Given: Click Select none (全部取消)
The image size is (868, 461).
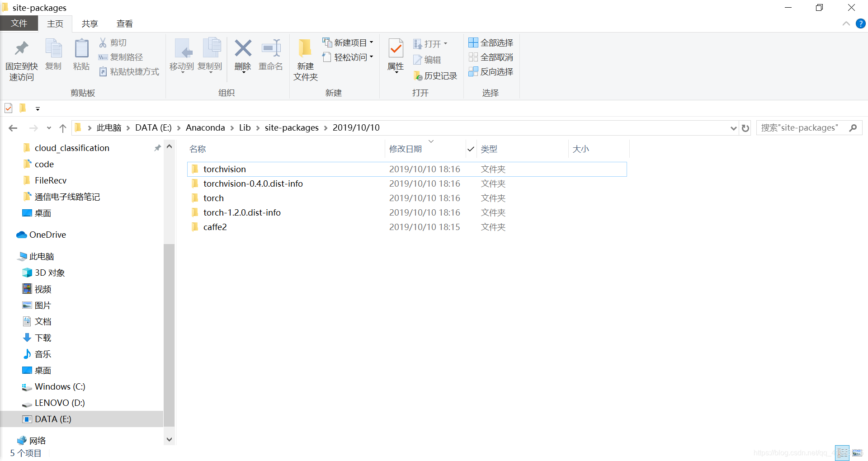Looking at the screenshot, I should 491,57.
